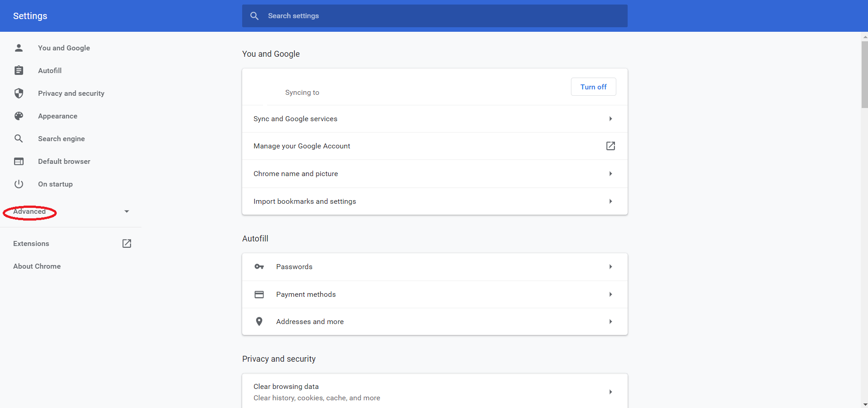Open the Passwords row arrow
868x408 pixels.
point(610,267)
